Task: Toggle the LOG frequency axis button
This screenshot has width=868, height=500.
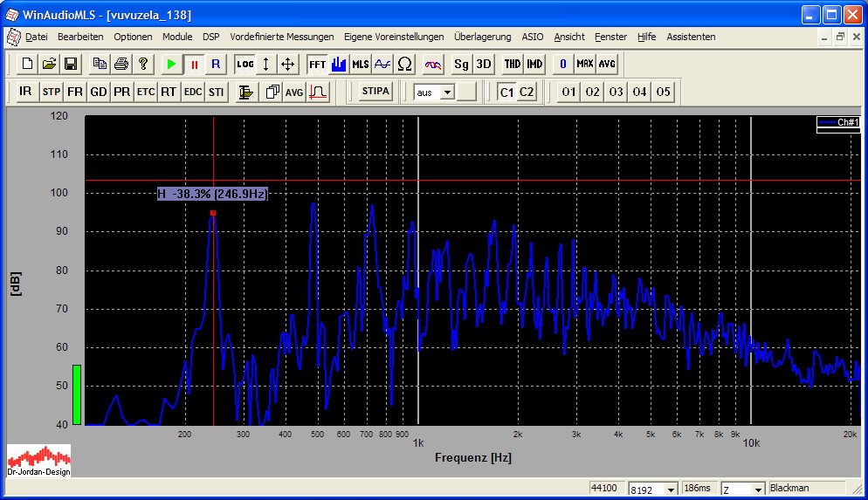Action: coord(245,65)
